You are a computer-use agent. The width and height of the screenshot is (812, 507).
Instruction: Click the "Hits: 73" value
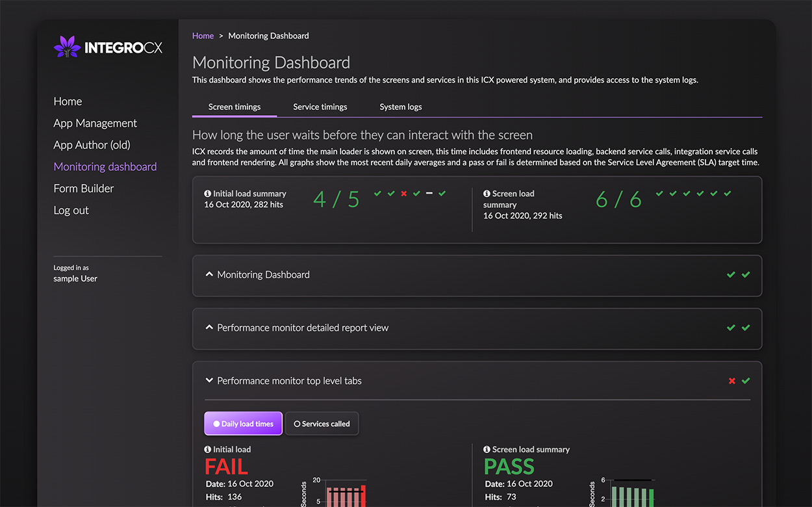(501, 497)
